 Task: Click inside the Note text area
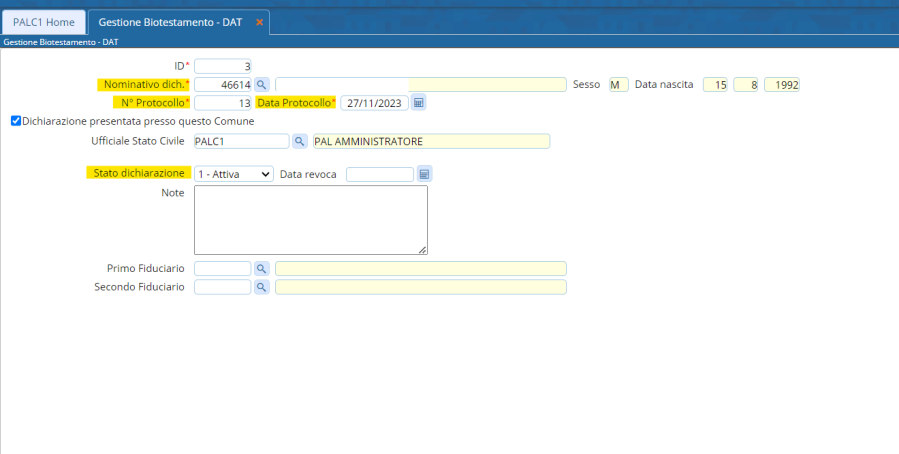[310, 219]
